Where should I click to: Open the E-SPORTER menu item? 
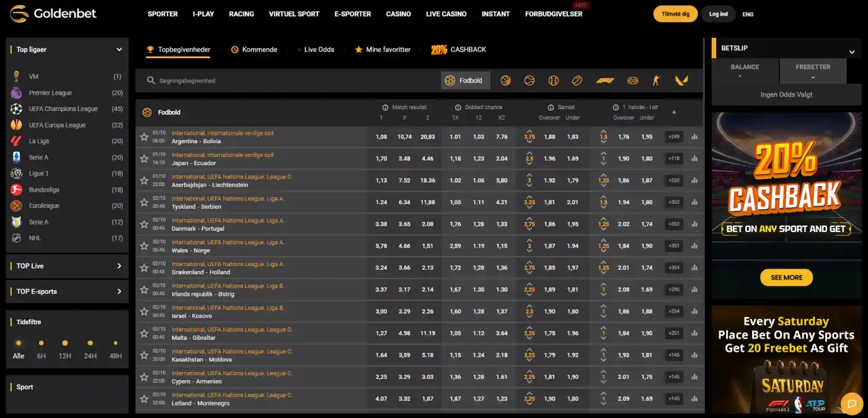(x=353, y=14)
